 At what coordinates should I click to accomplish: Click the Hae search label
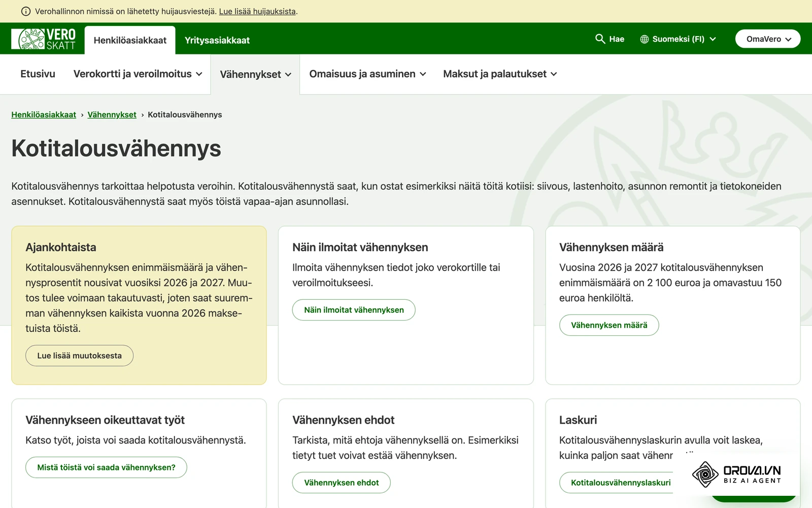click(617, 39)
